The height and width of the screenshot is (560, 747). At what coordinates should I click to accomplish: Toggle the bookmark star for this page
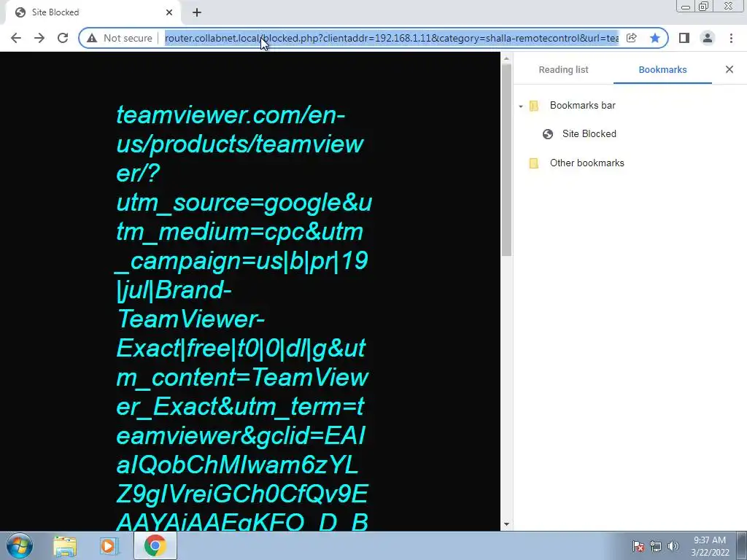pyautogui.click(x=655, y=38)
